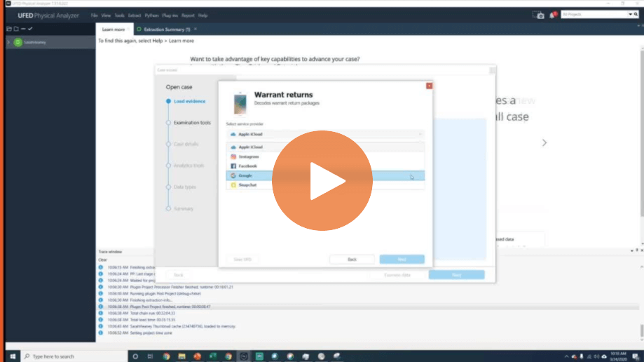The width and height of the screenshot is (644, 362).
Task: Select Snapchat from provider list
Action: pos(325,185)
